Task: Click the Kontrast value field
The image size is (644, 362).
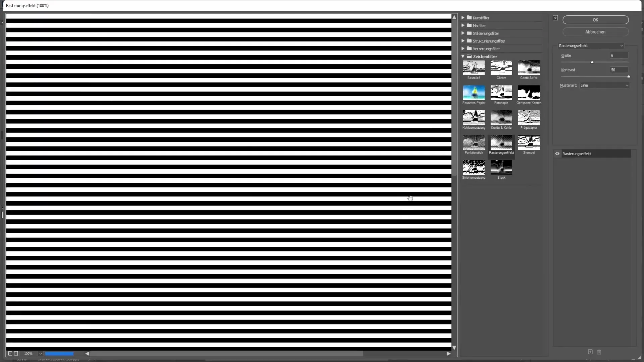Action: pos(619,70)
